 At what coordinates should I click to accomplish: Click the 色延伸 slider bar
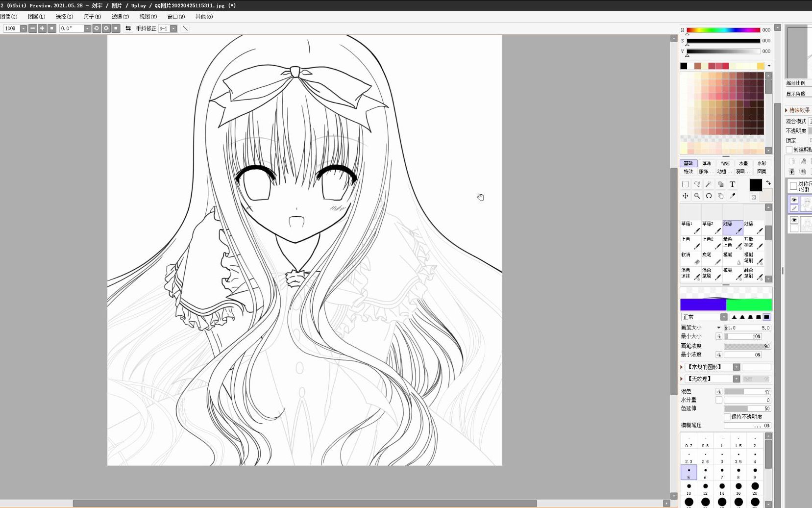(747, 408)
